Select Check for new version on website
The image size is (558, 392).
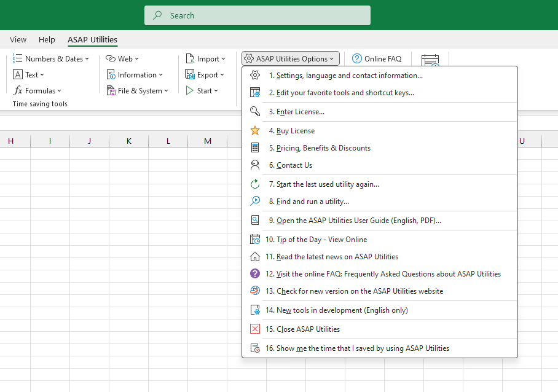click(380, 291)
